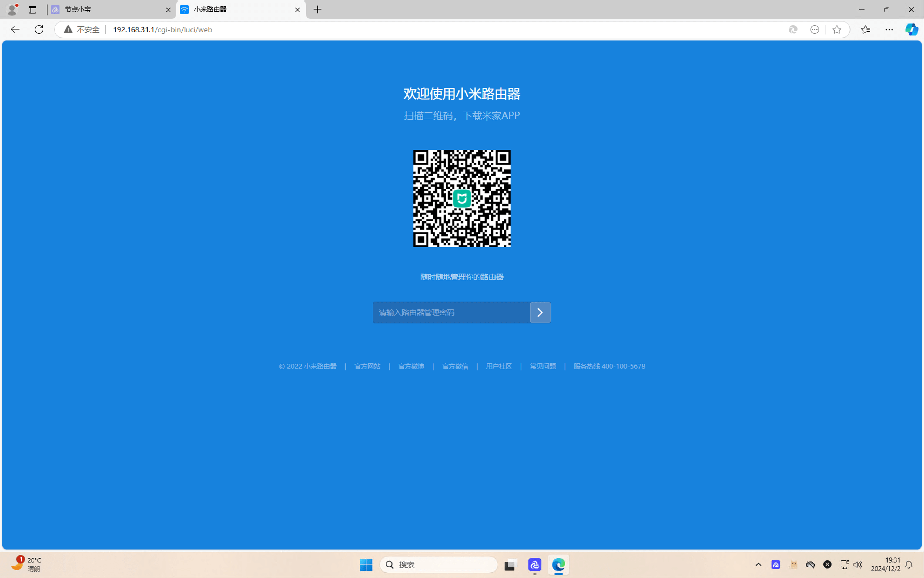Open browser settings three-dot menu
The width and height of the screenshot is (924, 578).
click(x=889, y=29)
